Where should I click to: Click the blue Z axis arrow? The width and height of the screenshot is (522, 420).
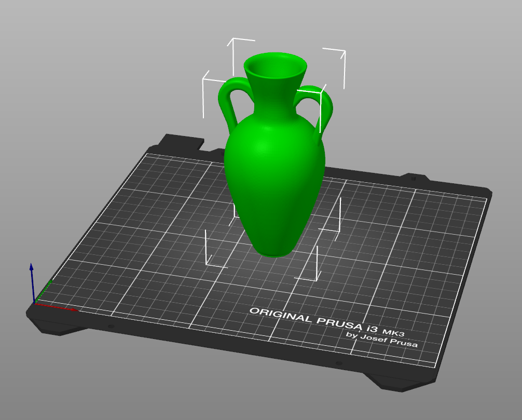coord(32,282)
